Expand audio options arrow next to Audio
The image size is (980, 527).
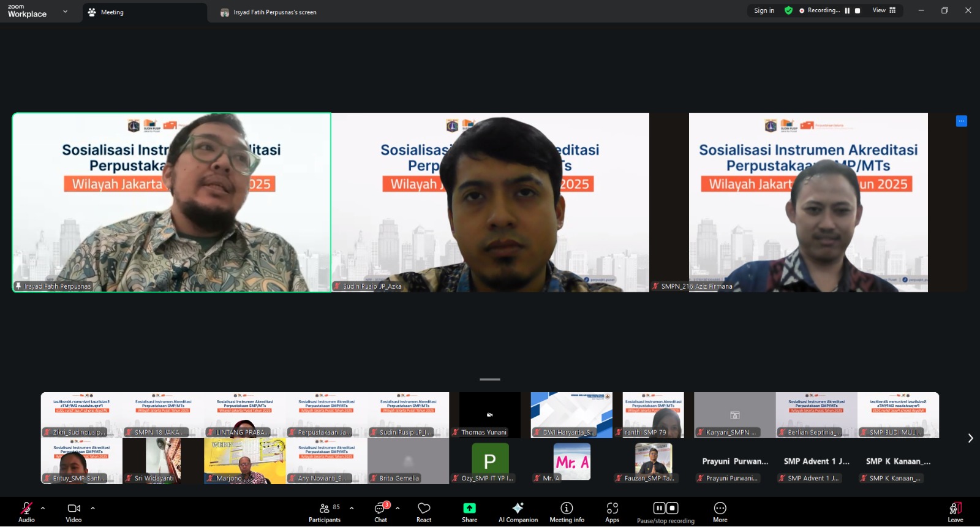click(43, 508)
